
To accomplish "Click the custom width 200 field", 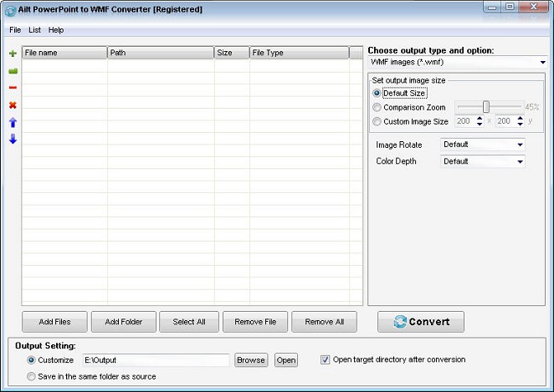I will click(x=465, y=121).
